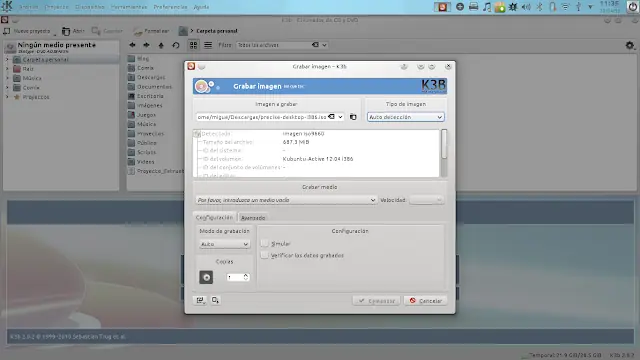Screen dimensions: 640x360
Task: Click the Copias number field
Action: point(234,277)
